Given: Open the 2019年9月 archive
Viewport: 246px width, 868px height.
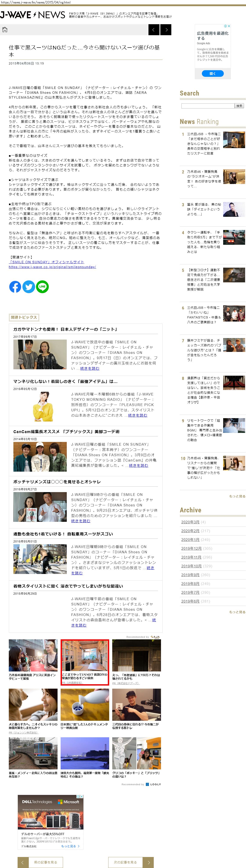Looking at the screenshot, I should 190,575.
